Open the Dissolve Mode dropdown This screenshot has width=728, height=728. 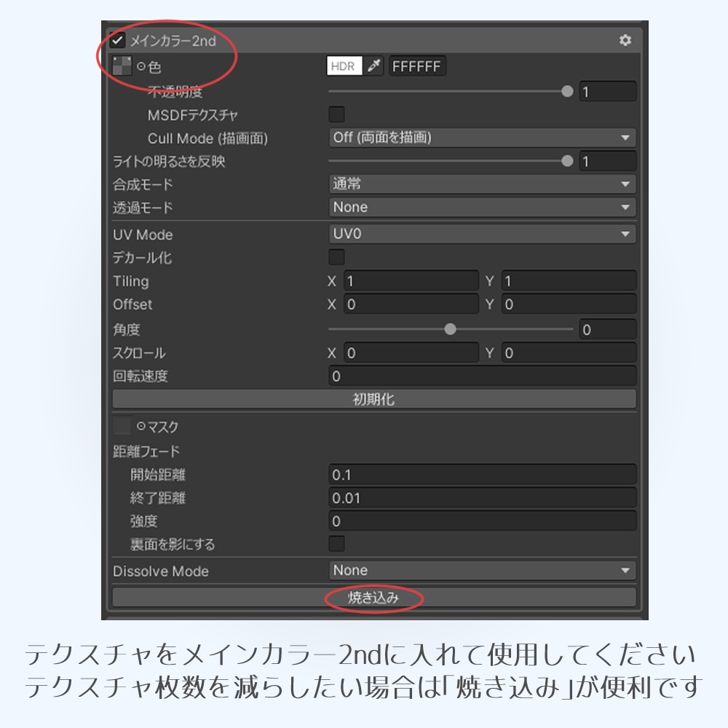[482, 570]
